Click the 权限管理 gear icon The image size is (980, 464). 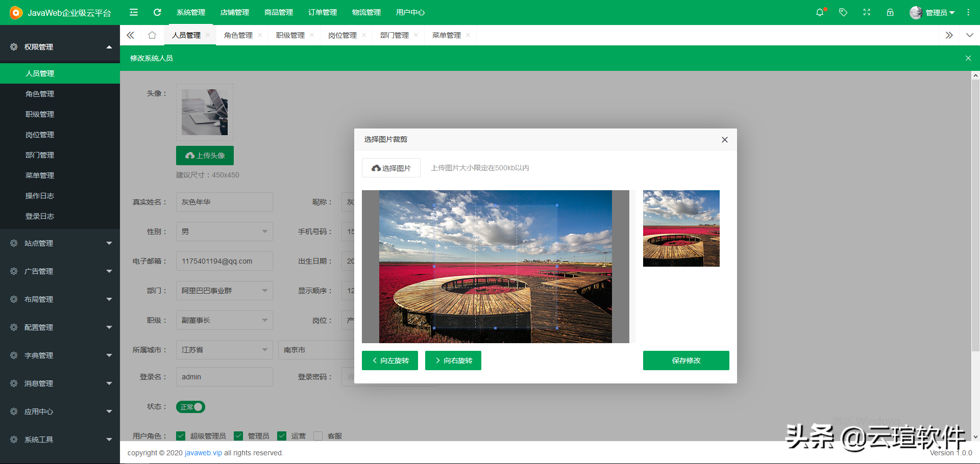pyautogui.click(x=14, y=47)
